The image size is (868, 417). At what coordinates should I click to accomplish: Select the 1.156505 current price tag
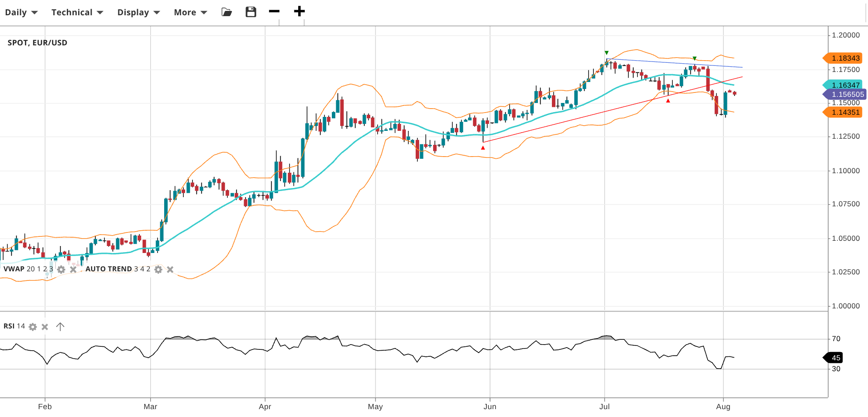847,94
